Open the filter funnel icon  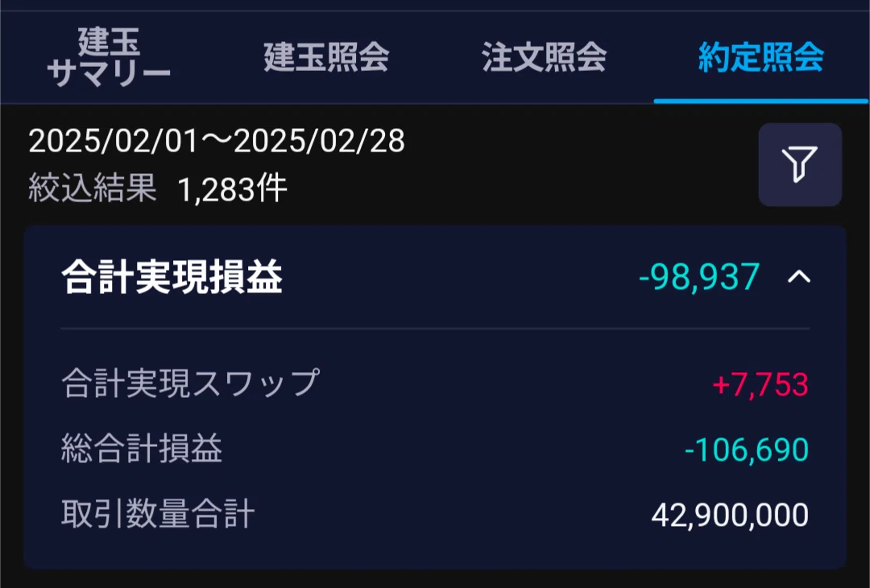click(800, 164)
